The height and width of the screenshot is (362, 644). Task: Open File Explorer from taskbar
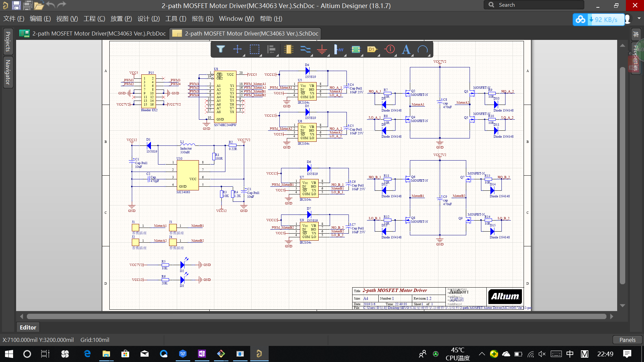[x=106, y=354]
